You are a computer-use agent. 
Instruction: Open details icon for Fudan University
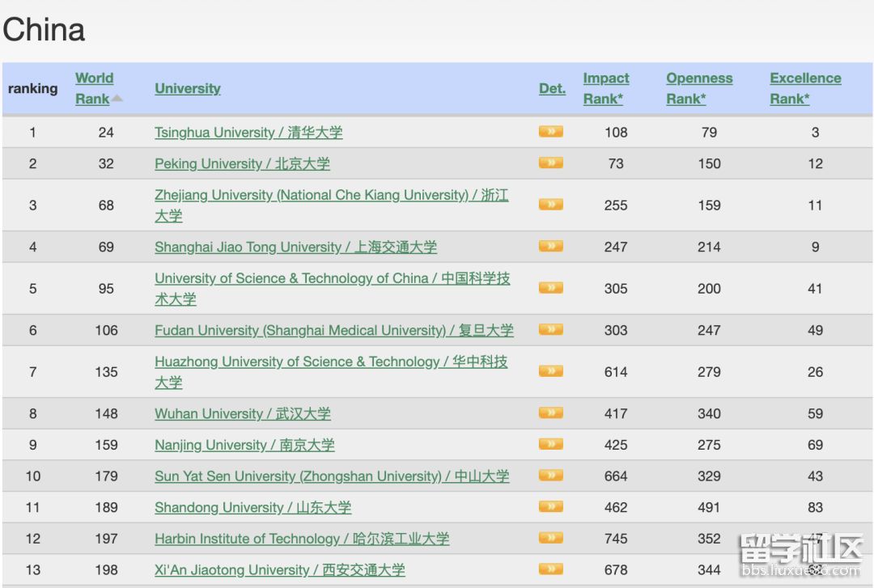pyautogui.click(x=551, y=329)
